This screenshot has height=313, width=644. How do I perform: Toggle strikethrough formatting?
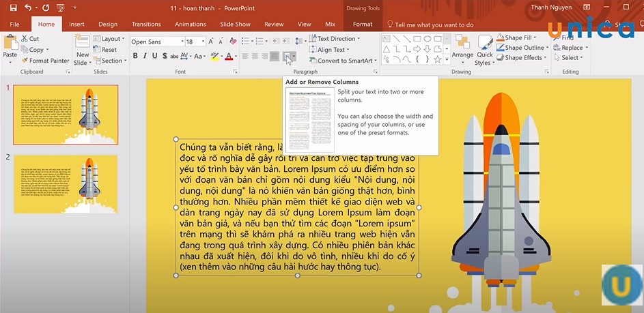[175, 56]
